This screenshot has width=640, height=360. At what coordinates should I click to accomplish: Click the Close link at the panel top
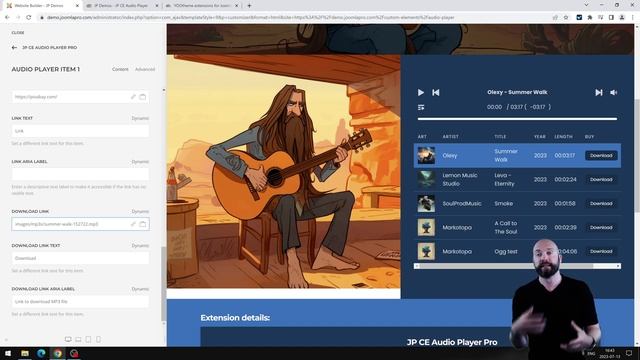(x=18, y=33)
